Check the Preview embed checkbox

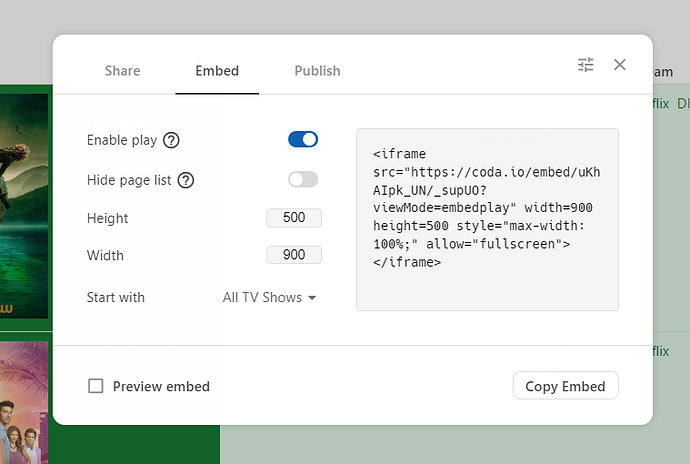click(96, 386)
